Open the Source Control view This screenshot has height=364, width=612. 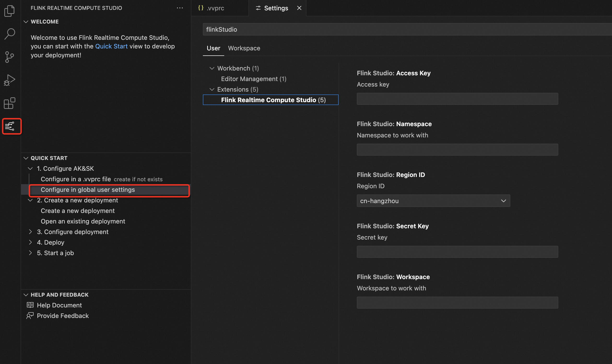pos(10,57)
